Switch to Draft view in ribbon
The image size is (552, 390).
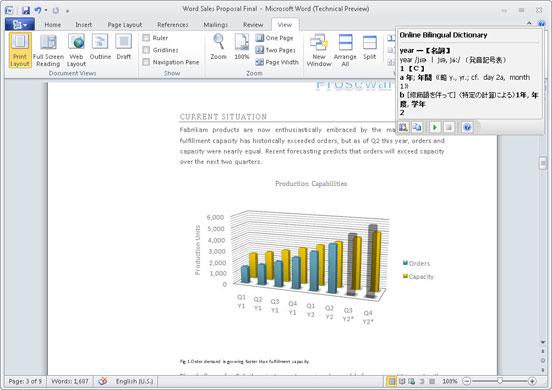124,47
